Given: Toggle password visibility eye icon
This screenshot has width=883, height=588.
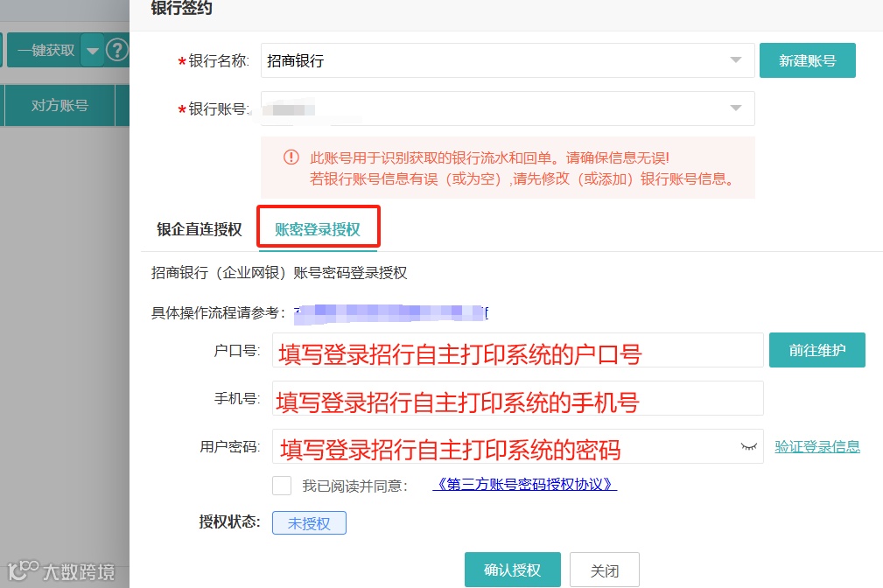Looking at the screenshot, I should click(x=748, y=446).
